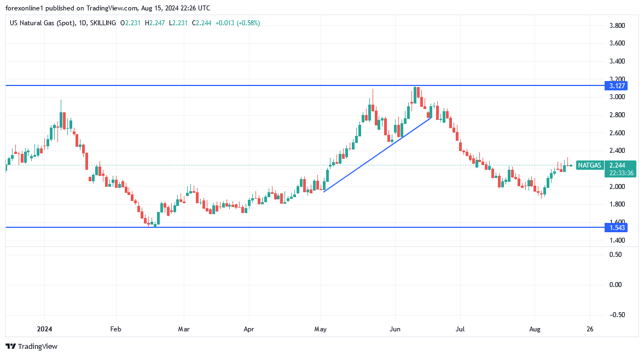Click the 0.50 label in lower pane
Screen dimensions: 644x356
pyautogui.click(x=615, y=255)
